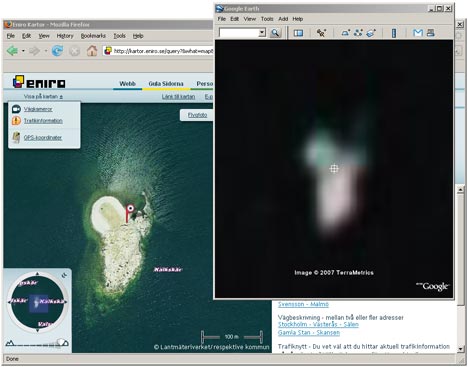Click the Firefox address bar URL
This screenshot has width=468, height=367.
coord(163,51)
